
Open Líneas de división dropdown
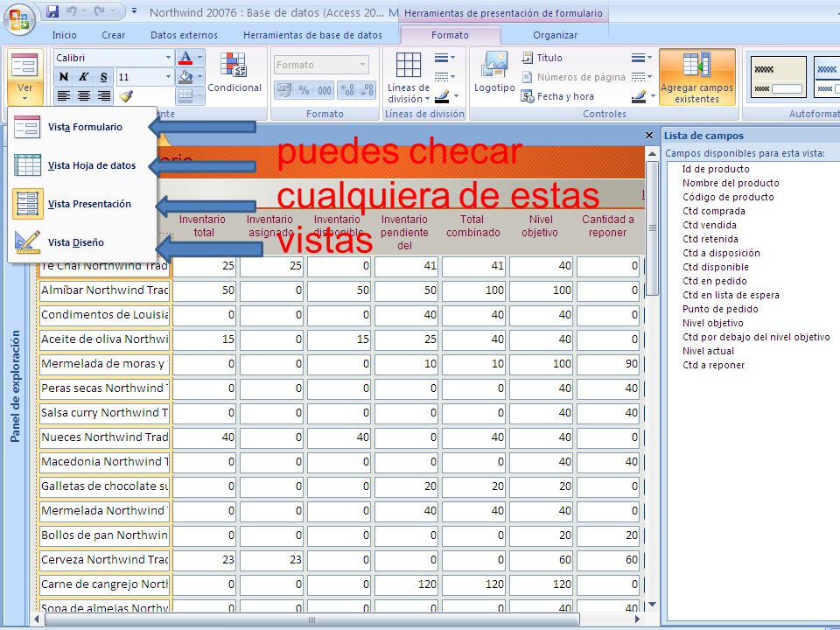click(x=409, y=78)
